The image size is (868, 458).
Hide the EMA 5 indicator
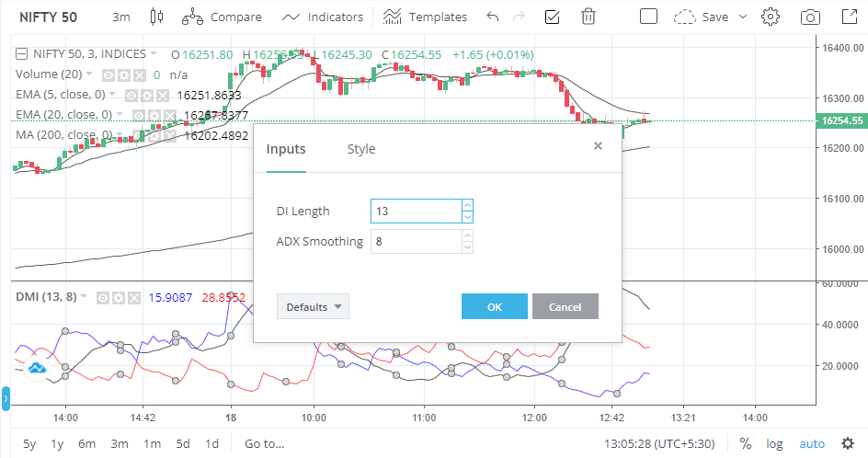point(131,96)
